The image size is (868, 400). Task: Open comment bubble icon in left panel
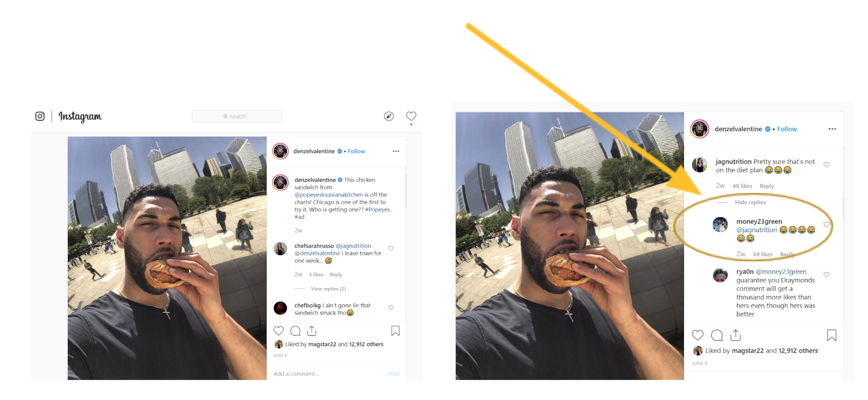295,331
